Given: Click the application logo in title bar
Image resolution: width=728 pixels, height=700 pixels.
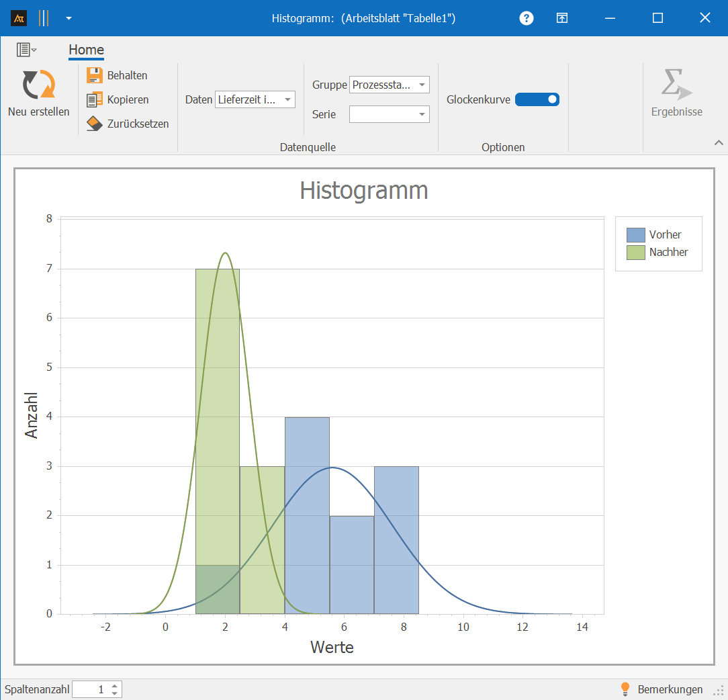Looking at the screenshot, I should pyautogui.click(x=19, y=18).
